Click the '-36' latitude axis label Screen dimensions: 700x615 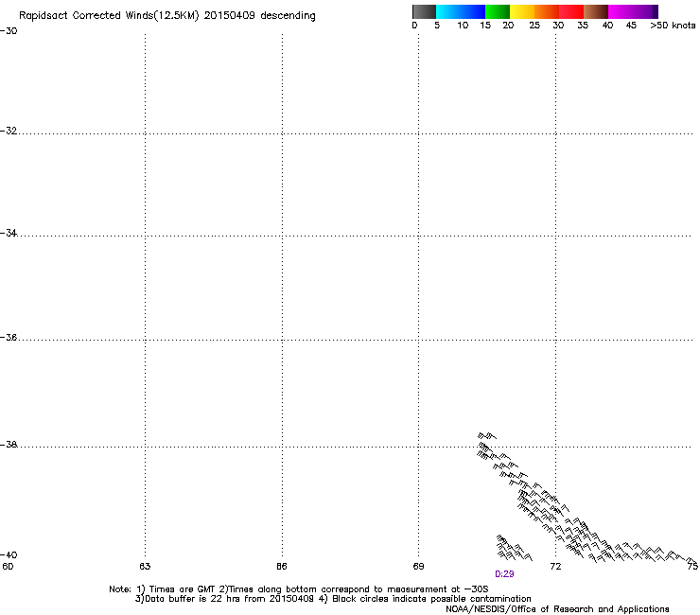(9, 338)
